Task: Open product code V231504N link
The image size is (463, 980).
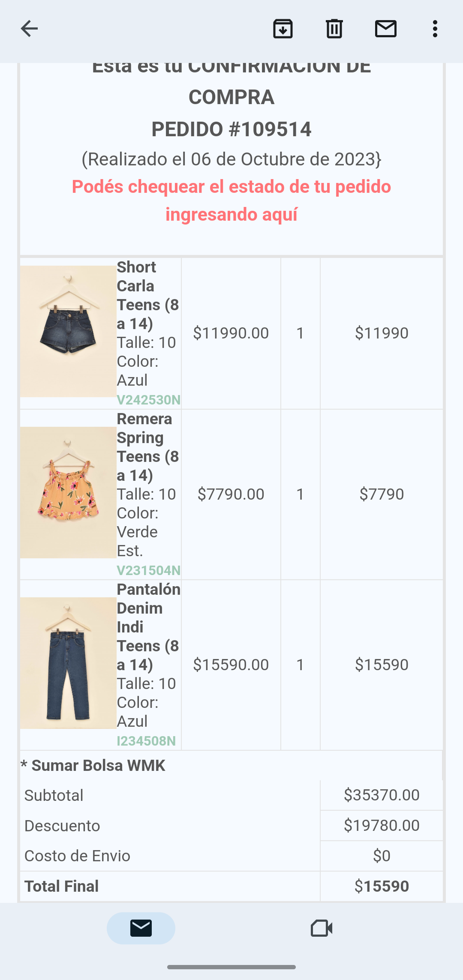Action: [x=148, y=570]
